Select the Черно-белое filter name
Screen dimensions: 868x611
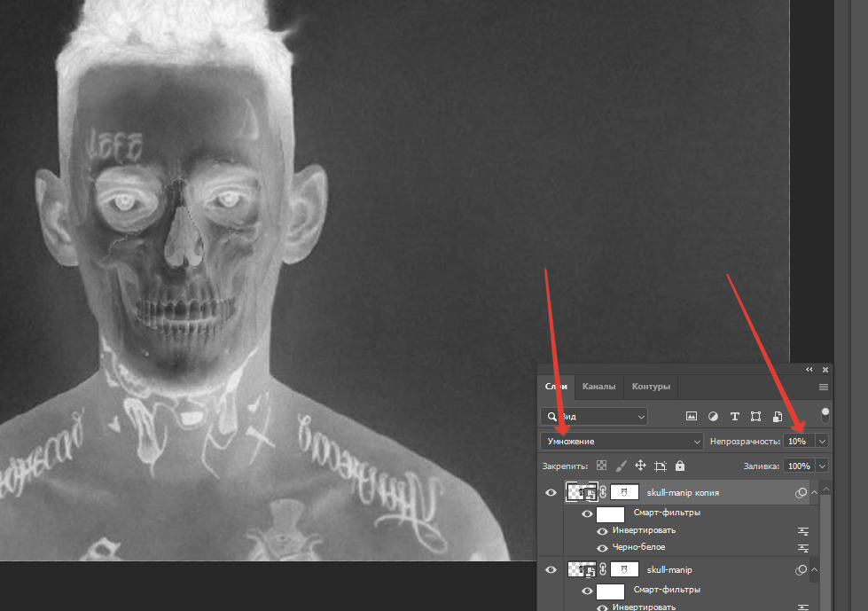[639, 547]
